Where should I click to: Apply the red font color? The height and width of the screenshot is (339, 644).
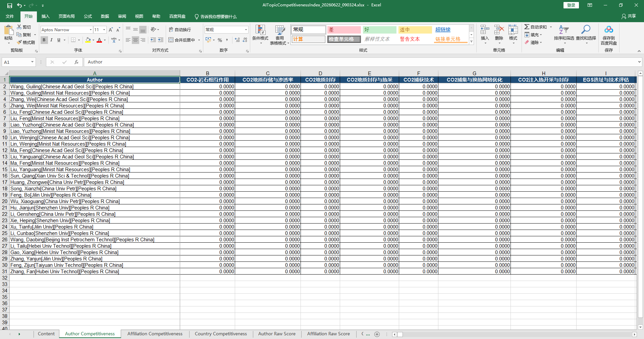(x=99, y=40)
